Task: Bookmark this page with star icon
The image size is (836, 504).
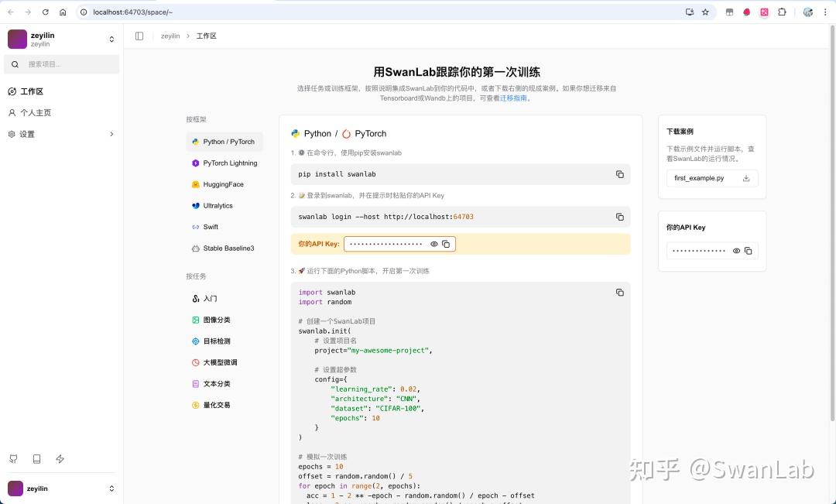Action: click(705, 12)
